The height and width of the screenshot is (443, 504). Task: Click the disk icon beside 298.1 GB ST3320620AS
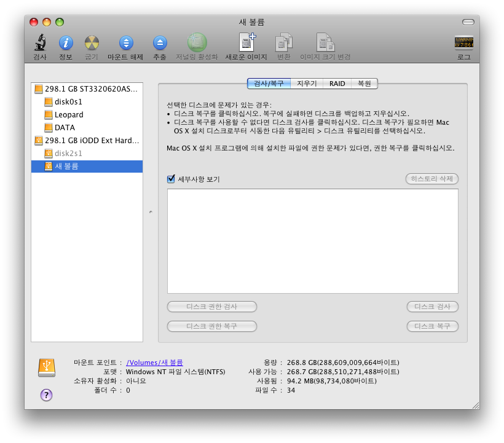tap(39, 89)
